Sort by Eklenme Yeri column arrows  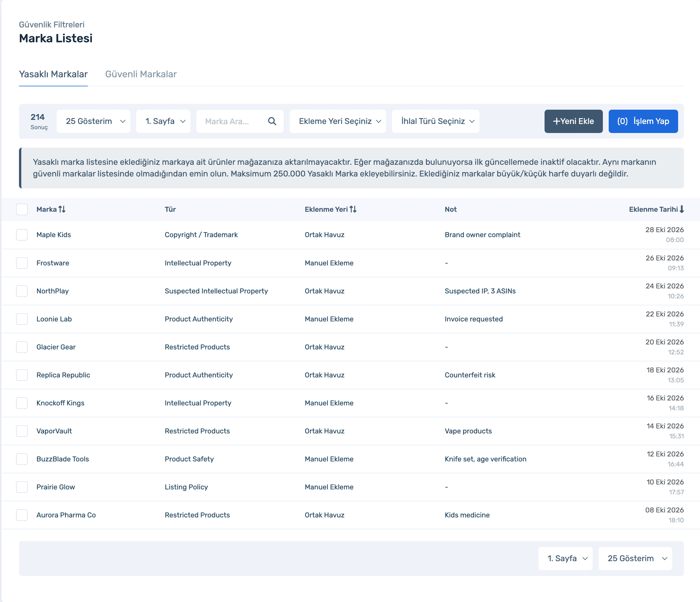click(353, 209)
